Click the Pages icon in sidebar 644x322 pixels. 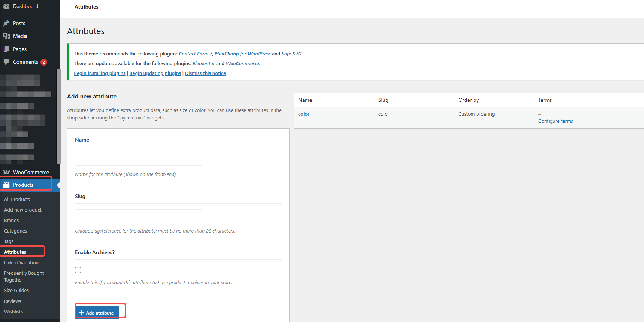[x=6, y=49]
